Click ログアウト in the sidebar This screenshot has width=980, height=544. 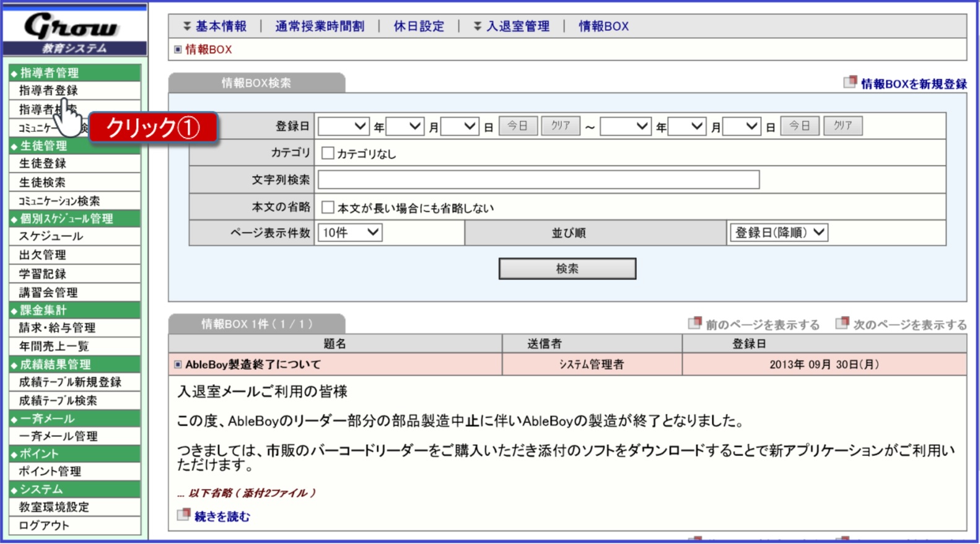pyautogui.click(x=44, y=525)
